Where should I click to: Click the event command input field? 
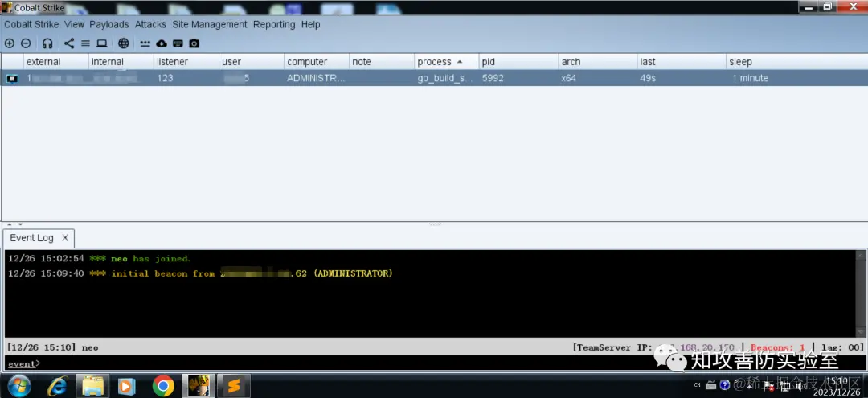point(434,363)
